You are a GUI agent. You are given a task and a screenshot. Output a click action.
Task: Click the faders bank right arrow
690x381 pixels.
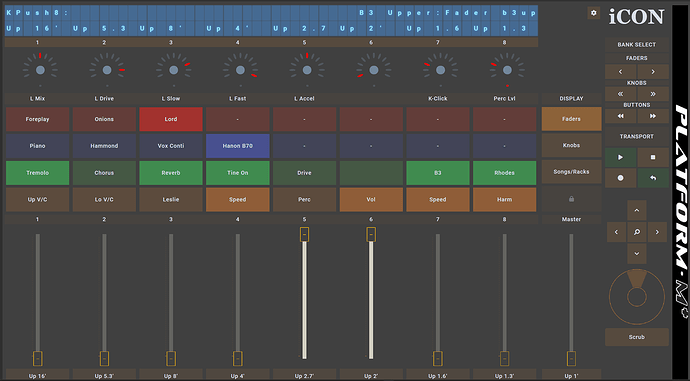coord(653,72)
